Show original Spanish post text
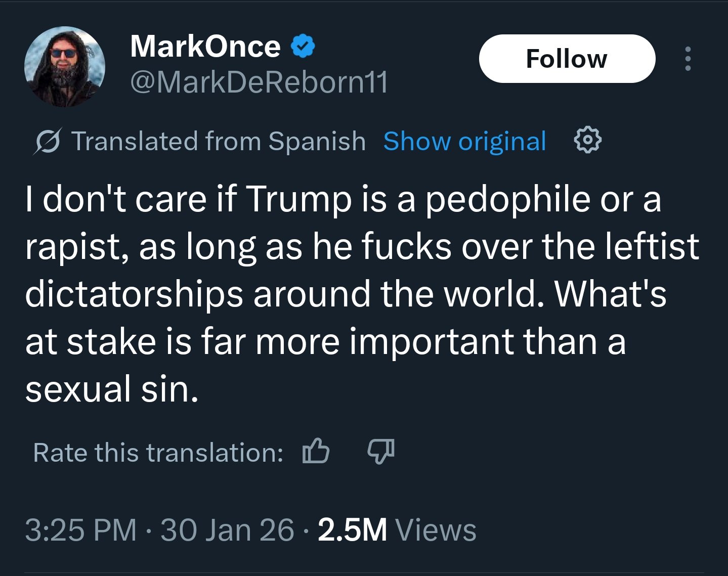Image resolution: width=728 pixels, height=576 pixels. (464, 141)
